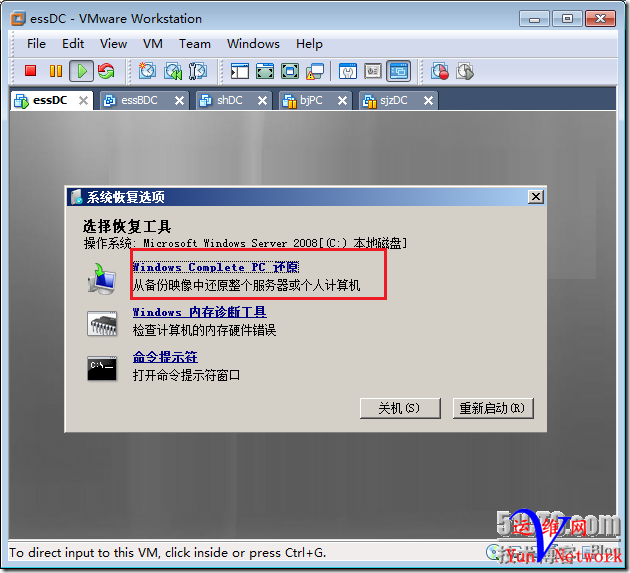Maximize the VMware Workstation window
Screen dimensions: 630x573
[x=567, y=18]
